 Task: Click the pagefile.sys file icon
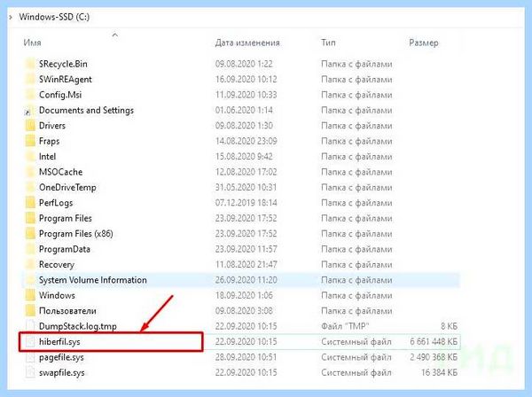tap(30, 357)
